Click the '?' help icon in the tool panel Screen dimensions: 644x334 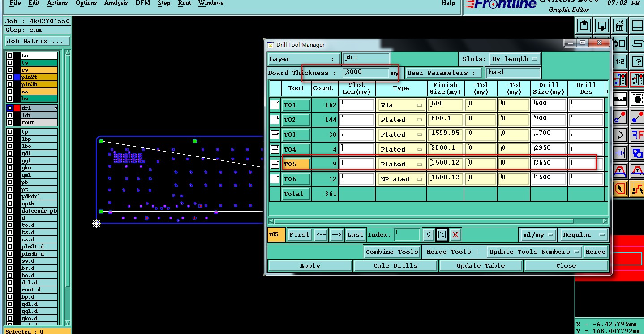pos(637,61)
